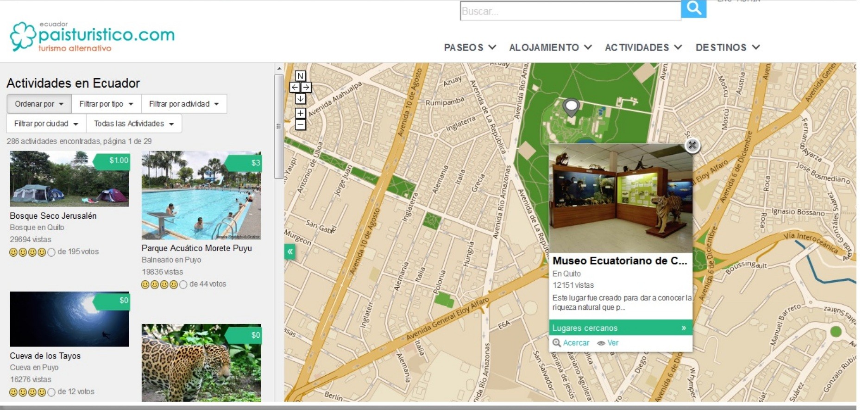Open the Bosque Seco Jerusalén link
This screenshot has height=410, width=868.
(53, 216)
